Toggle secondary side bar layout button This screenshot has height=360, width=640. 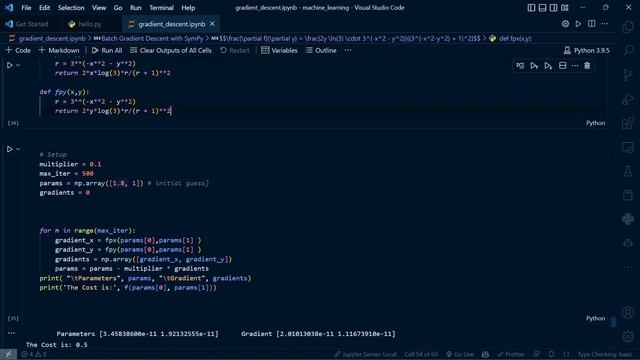[553, 8]
